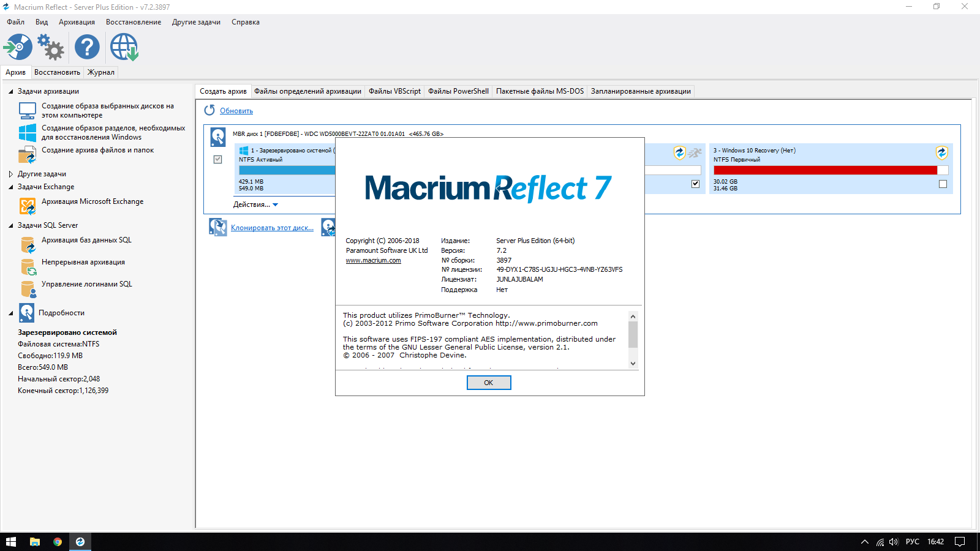
Task: Collapse the Задачи Exchange group
Action: [x=11, y=187]
